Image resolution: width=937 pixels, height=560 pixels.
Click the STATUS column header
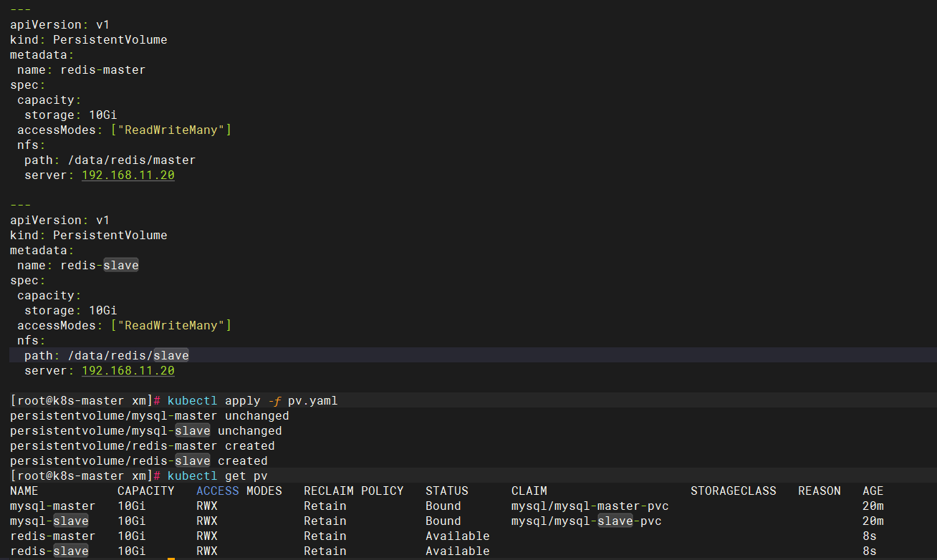[x=447, y=491]
